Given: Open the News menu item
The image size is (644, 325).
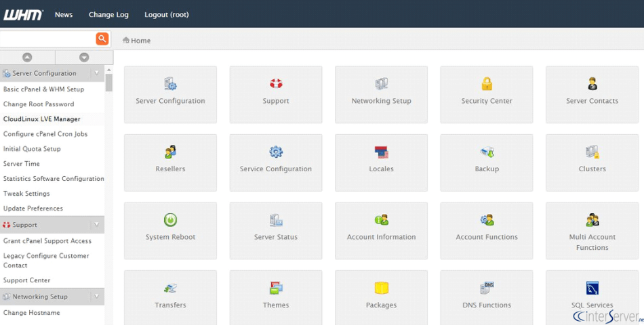Looking at the screenshot, I should pyautogui.click(x=64, y=14).
